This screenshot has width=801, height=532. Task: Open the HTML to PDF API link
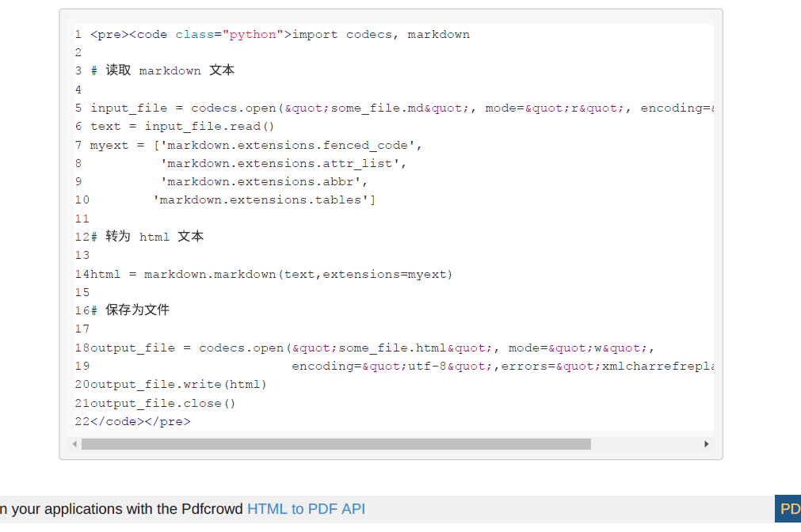(306, 509)
